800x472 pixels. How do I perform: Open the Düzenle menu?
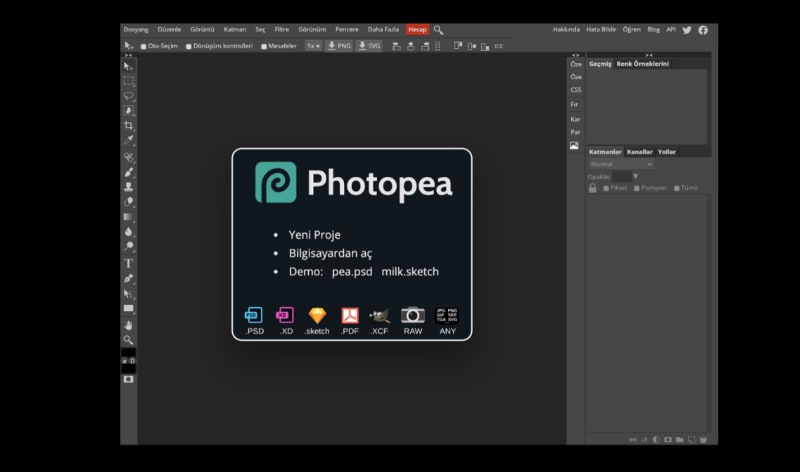(x=169, y=30)
